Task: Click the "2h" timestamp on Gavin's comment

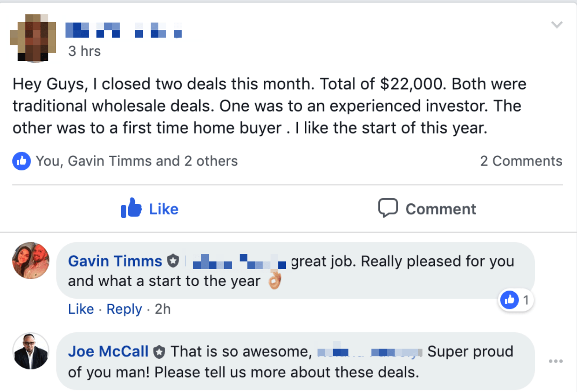Action: (x=163, y=309)
